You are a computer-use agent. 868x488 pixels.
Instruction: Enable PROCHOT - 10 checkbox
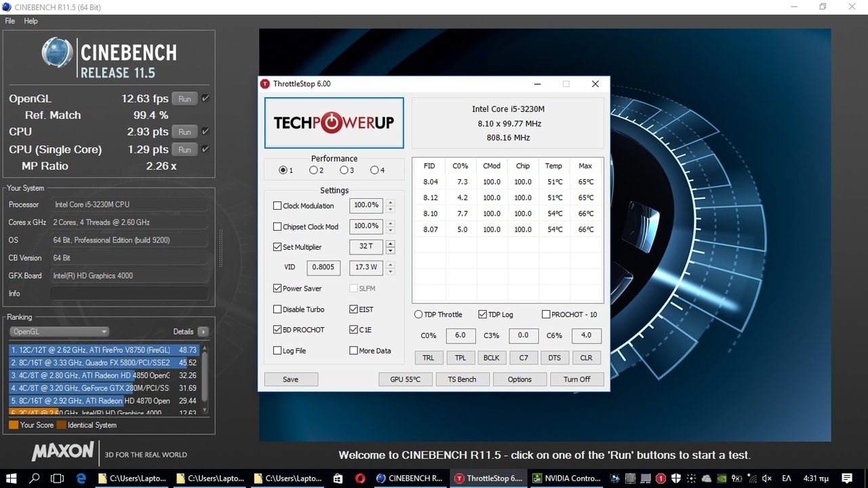pos(547,314)
